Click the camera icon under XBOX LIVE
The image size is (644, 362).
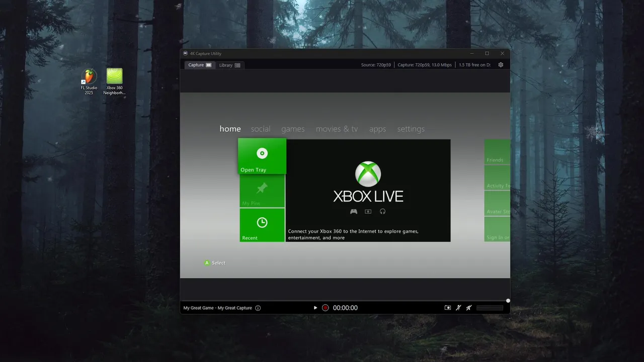(x=368, y=212)
